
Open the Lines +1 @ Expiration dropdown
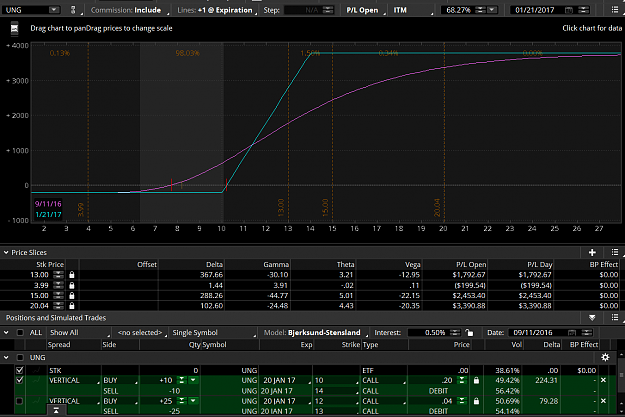click(215, 10)
